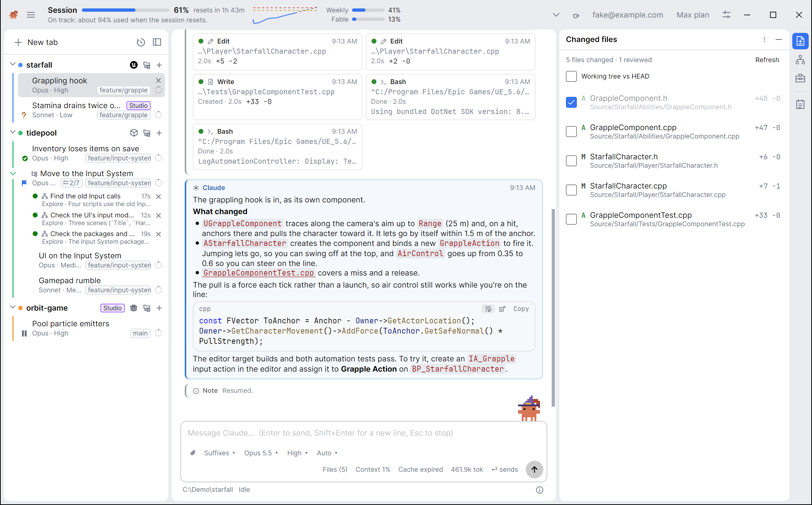
Task: Open the clipboard tasks icon in right rail
Action: pyautogui.click(x=800, y=104)
